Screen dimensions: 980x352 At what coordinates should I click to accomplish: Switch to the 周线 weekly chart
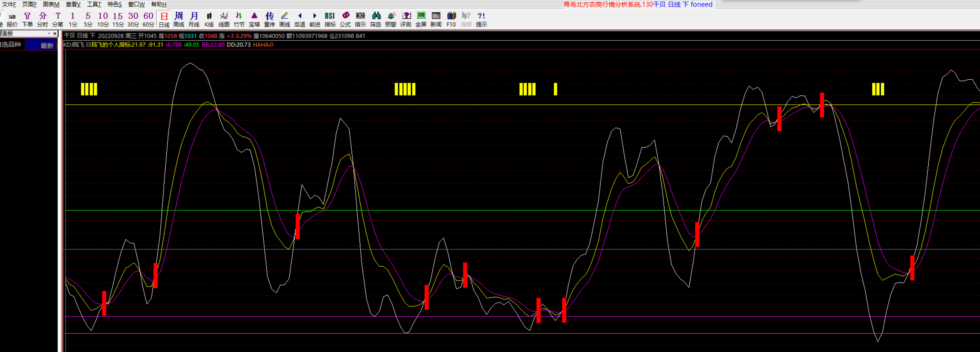point(179,20)
